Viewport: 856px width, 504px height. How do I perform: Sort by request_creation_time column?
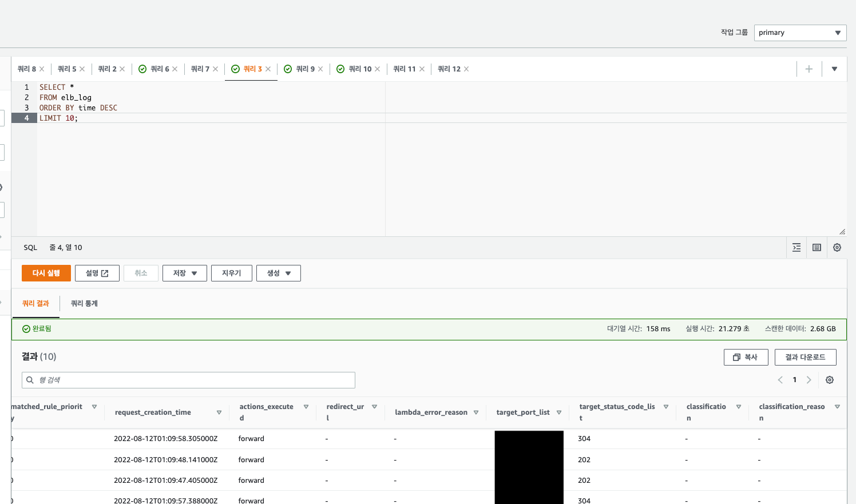coord(219,412)
